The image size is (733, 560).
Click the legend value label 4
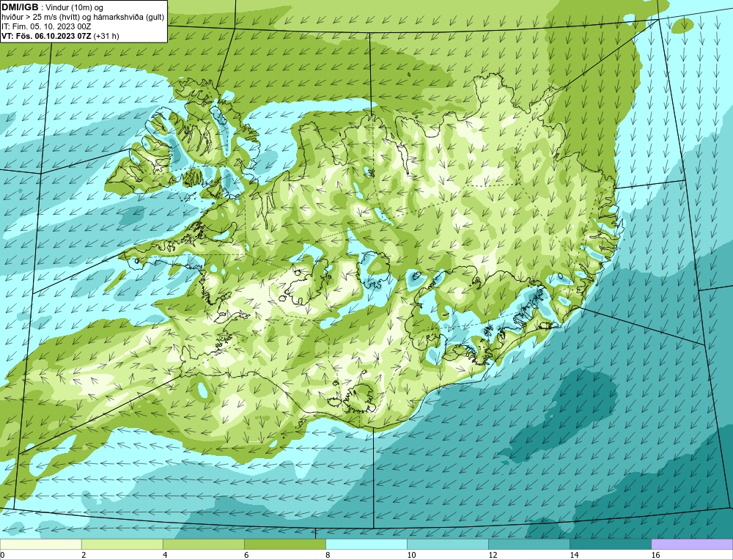(165, 555)
